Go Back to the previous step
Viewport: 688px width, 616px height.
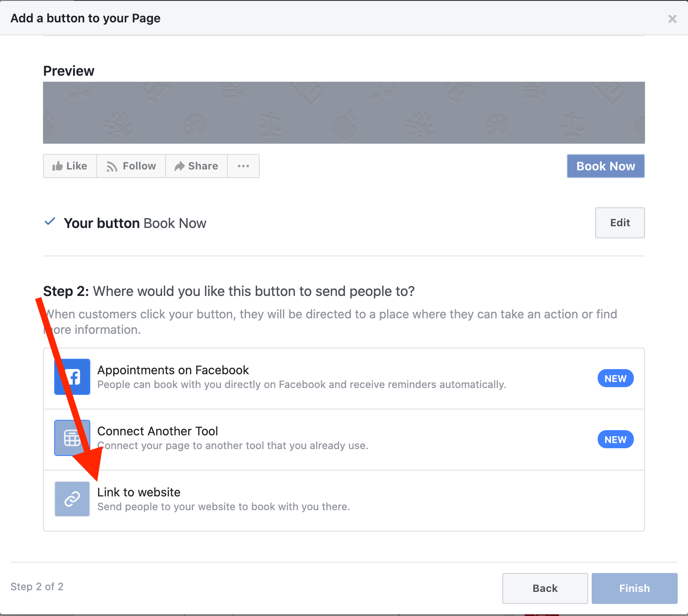(545, 588)
